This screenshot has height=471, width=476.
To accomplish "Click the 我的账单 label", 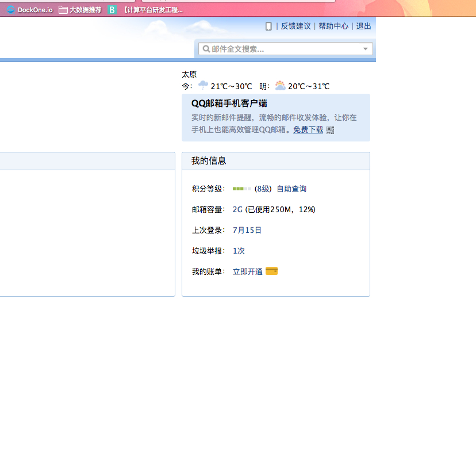I will pos(208,271).
